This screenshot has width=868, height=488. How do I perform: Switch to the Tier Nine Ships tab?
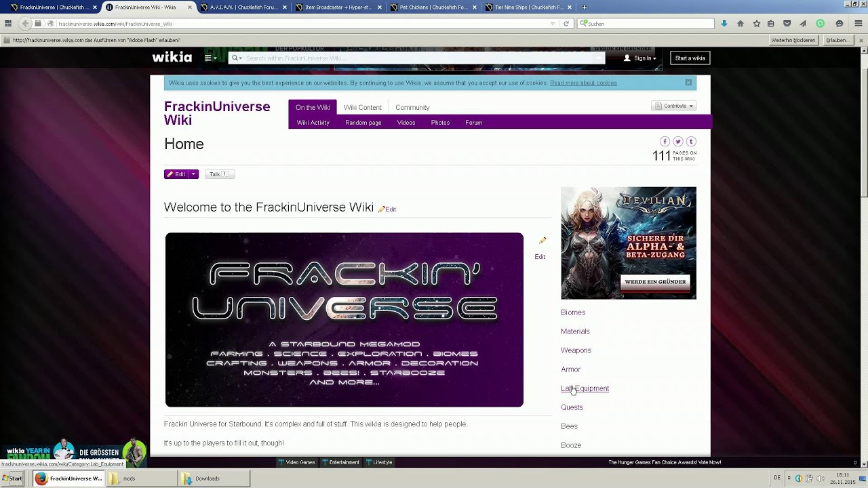click(528, 7)
